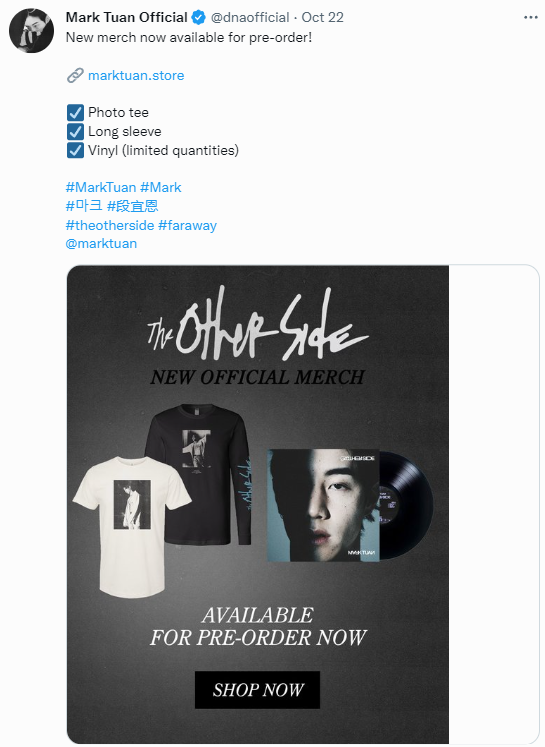Open the #마크 hashtag
The height and width of the screenshot is (747, 545).
tap(84, 206)
